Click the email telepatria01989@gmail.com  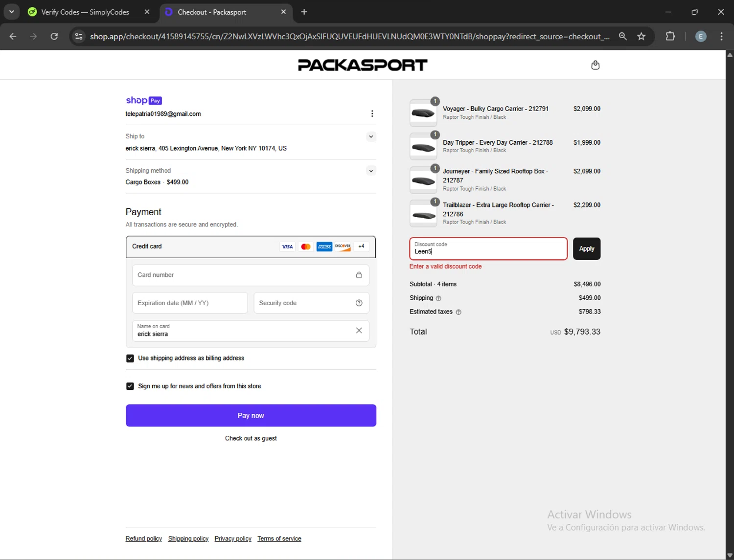pyautogui.click(x=163, y=114)
